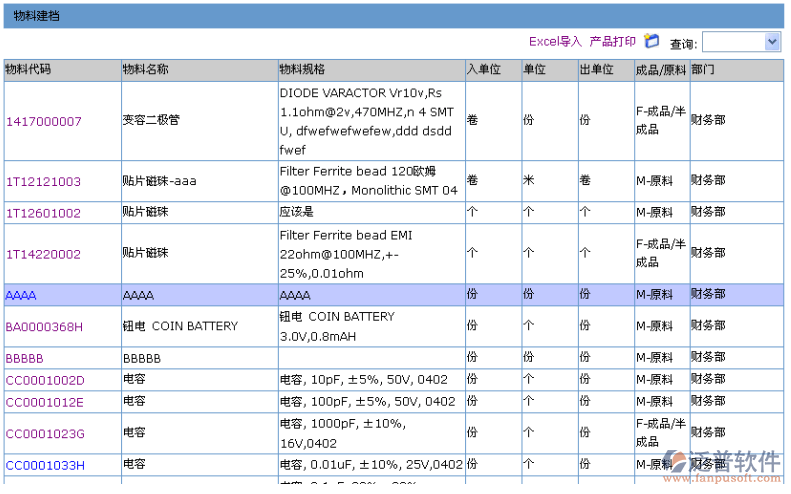
Task: Open material code 1T12601002
Action: pyautogui.click(x=43, y=213)
